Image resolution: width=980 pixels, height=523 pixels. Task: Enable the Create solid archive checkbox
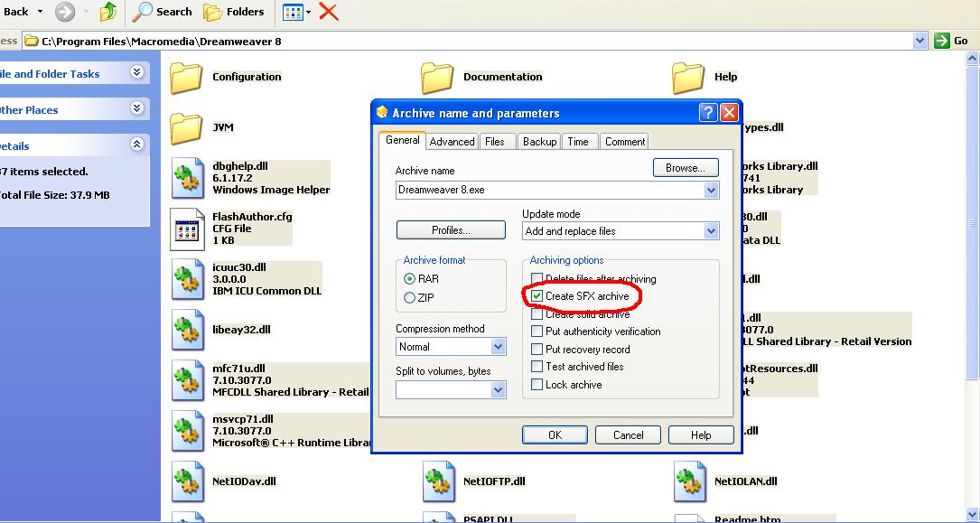537,314
